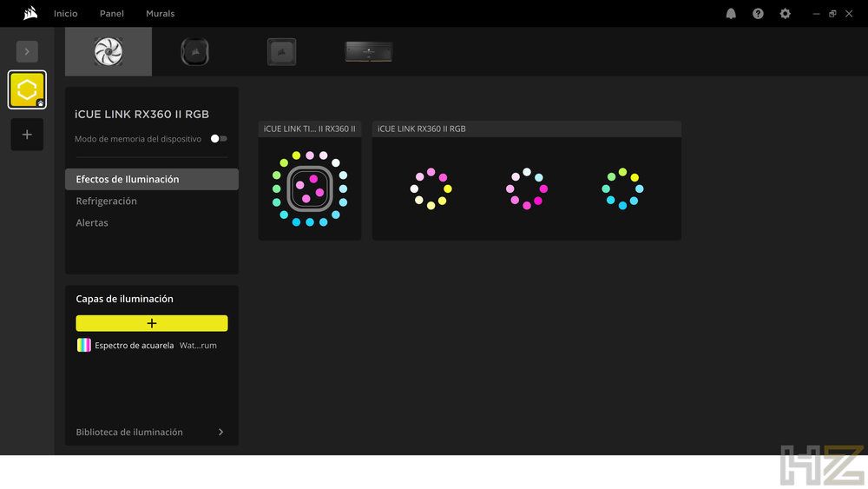Select the RAM memory module device tab
The width and height of the screenshot is (868, 489).
[x=368, y=51]
